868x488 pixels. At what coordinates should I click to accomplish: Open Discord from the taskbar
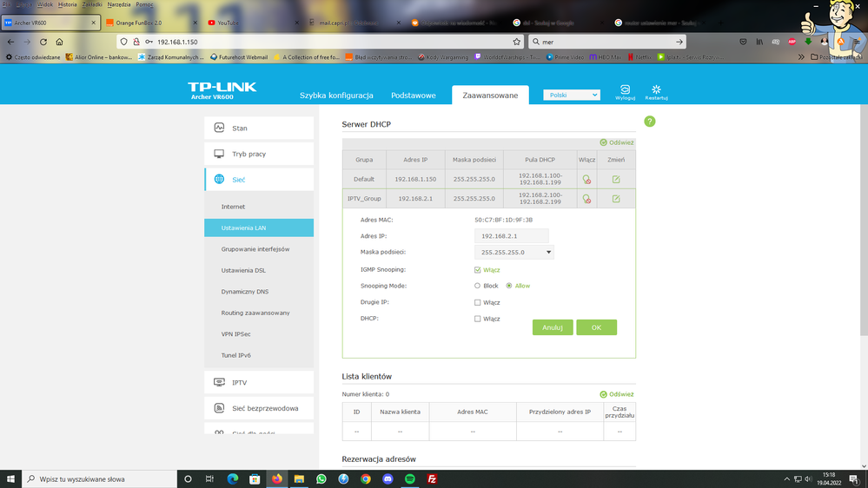click(x=388, y=478)
